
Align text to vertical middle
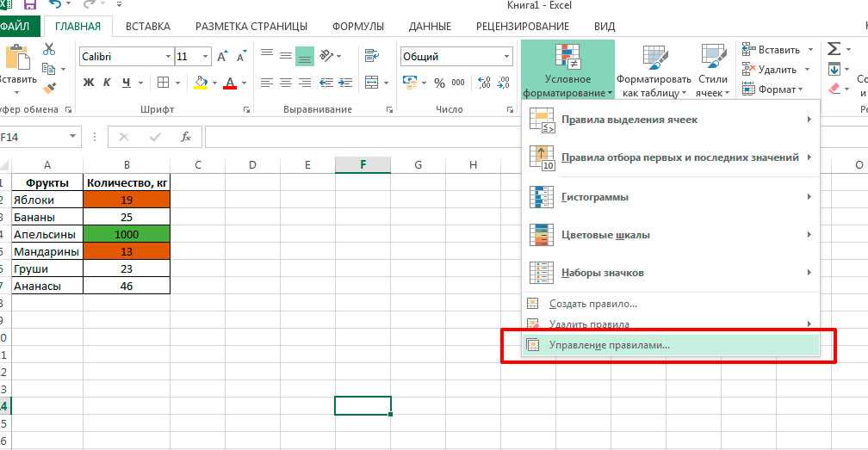click(x=286, y=56)
